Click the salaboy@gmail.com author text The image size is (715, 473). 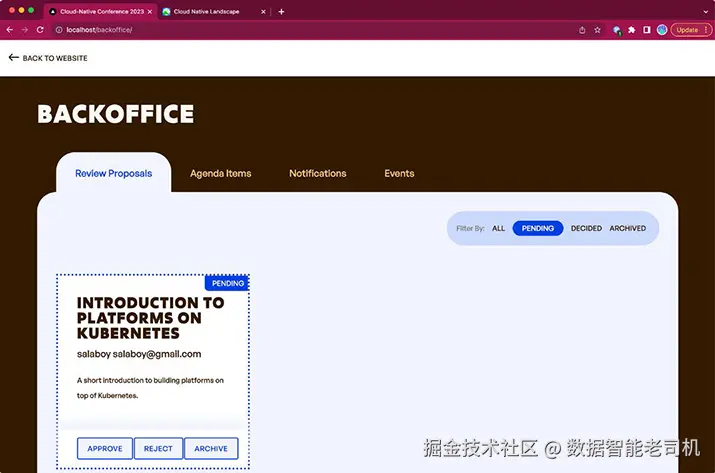pos(157,354)
